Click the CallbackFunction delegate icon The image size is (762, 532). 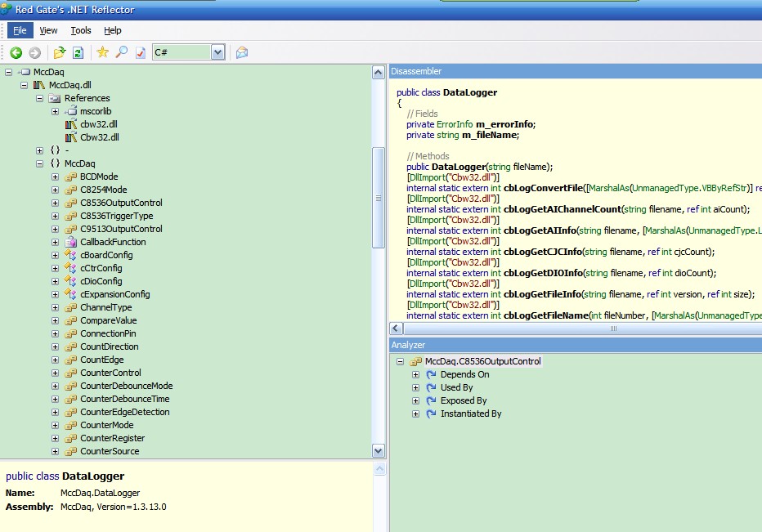[71, 242]
